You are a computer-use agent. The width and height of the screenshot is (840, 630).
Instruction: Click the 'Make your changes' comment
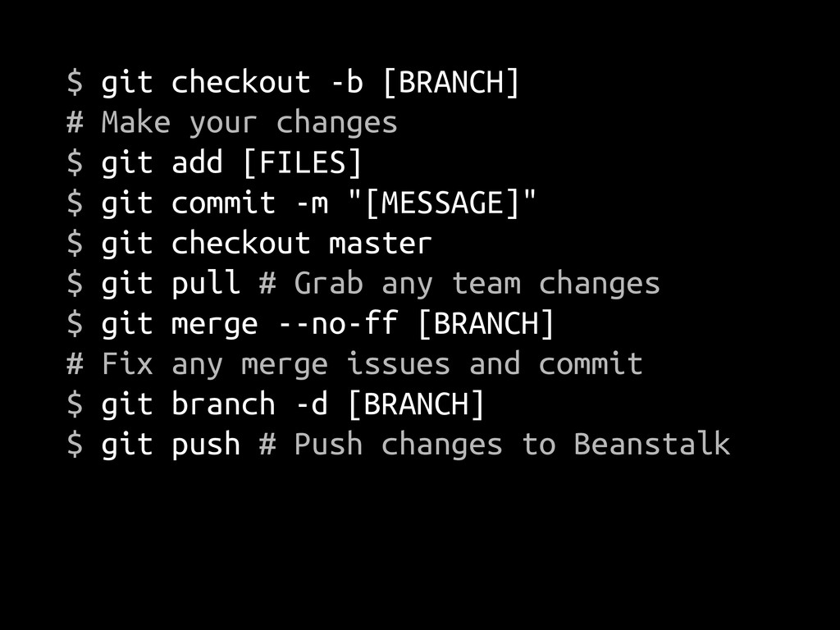click(249, 123)
